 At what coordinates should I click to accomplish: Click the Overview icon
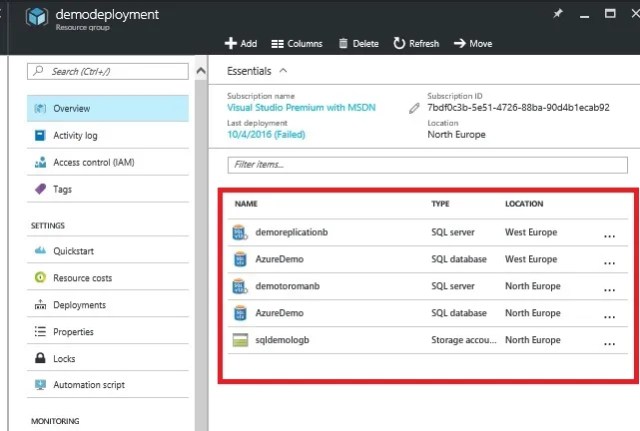coord(40,109)
